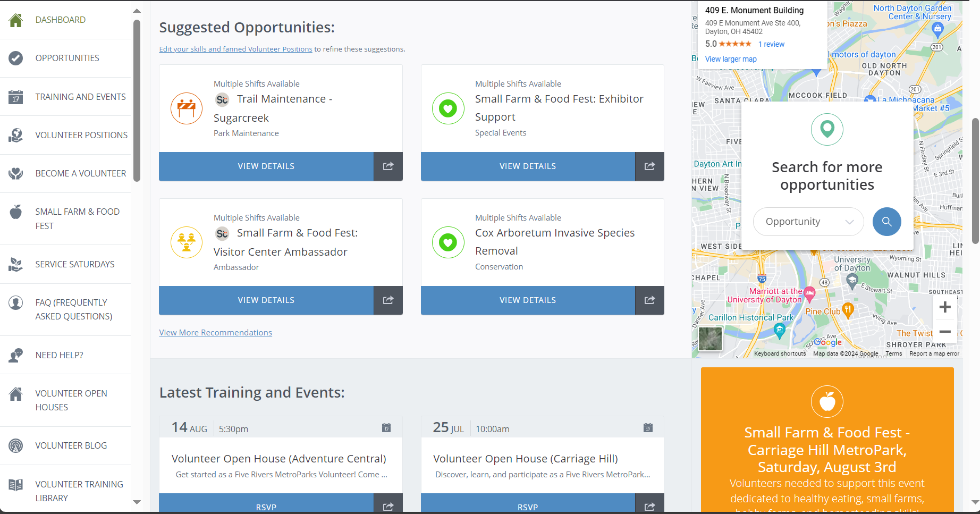Viewport: 980px width, 514px height.
Task: Open Volunteer Open House (Adventure Central) title
Action: [x=279, y=459]
